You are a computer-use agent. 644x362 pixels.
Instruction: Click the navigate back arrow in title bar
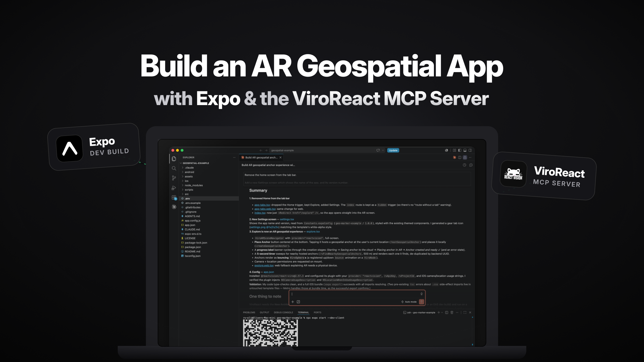click(x=261, y=150)
